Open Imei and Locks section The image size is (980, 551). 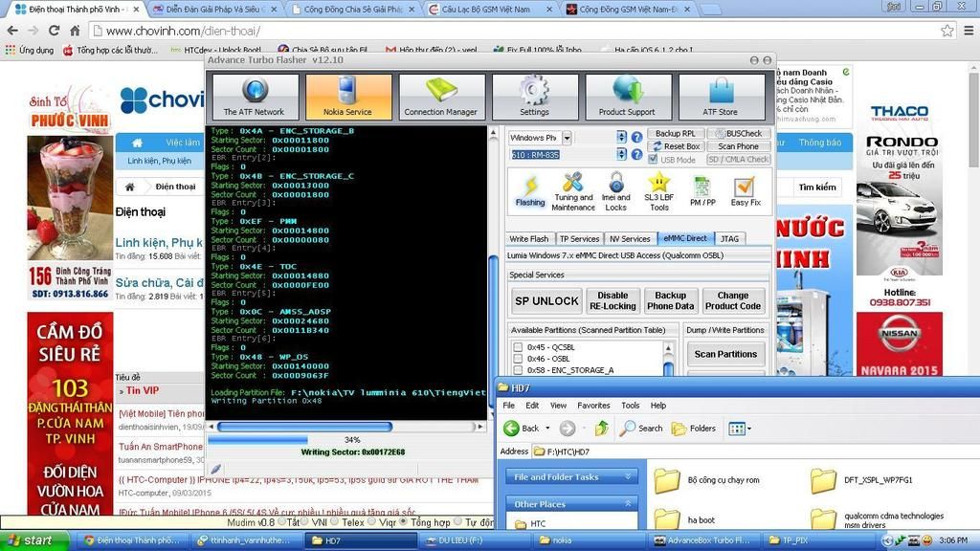pyautogui.click(x=615, y=191)
